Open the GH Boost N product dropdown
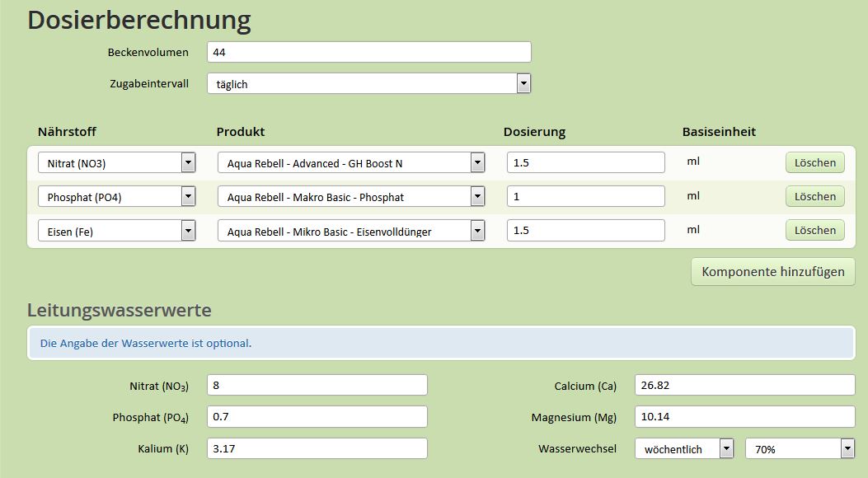The height and width of the screenshot is (478, 868). tap(351, 162)
